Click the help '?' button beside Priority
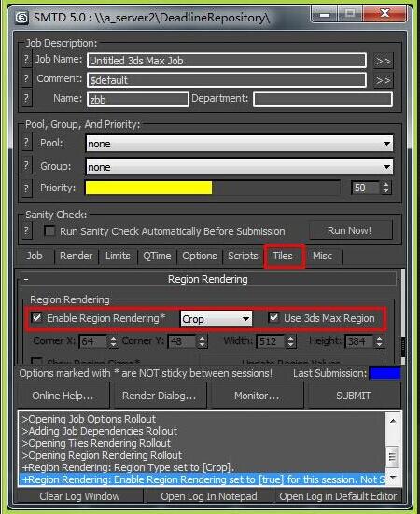This screenshot has height=514, width=420. pos(26,188)
